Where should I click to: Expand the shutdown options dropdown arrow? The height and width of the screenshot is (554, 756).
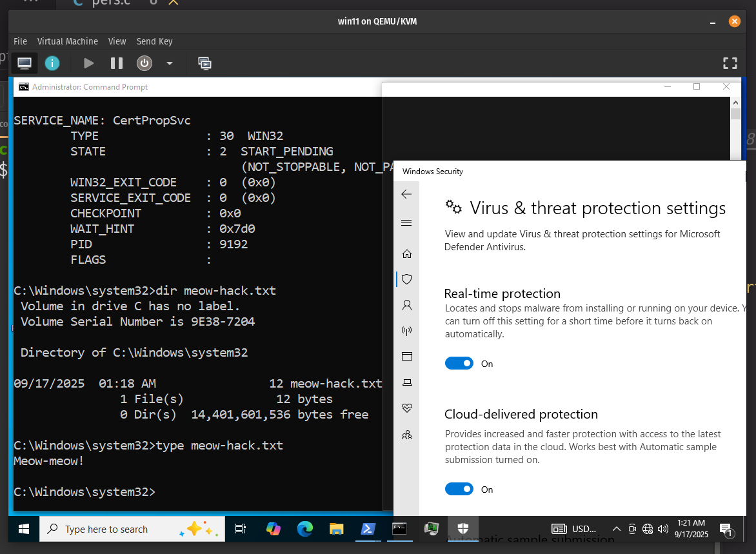[x=169, y=63]
